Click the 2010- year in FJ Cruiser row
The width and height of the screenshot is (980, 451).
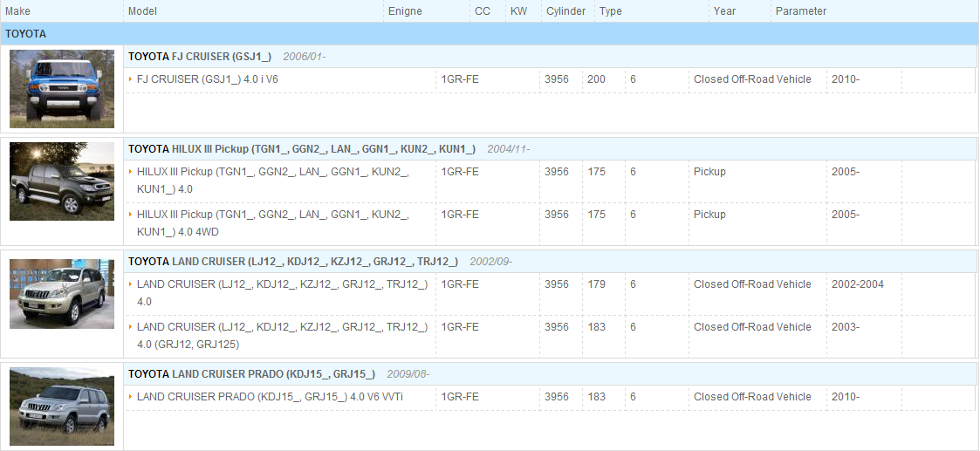pos(846,79)
